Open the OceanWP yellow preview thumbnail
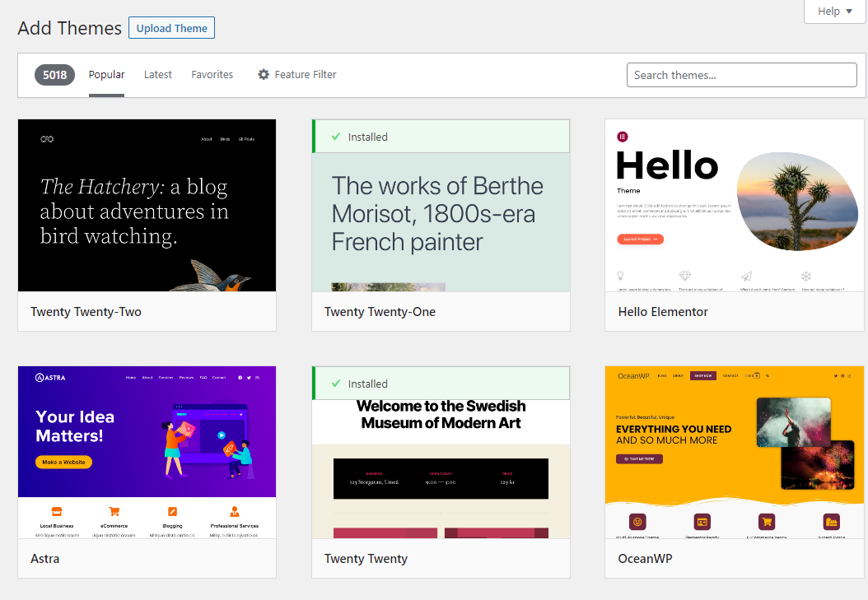Screen dimensions: 868x600 tap(735, 453)
